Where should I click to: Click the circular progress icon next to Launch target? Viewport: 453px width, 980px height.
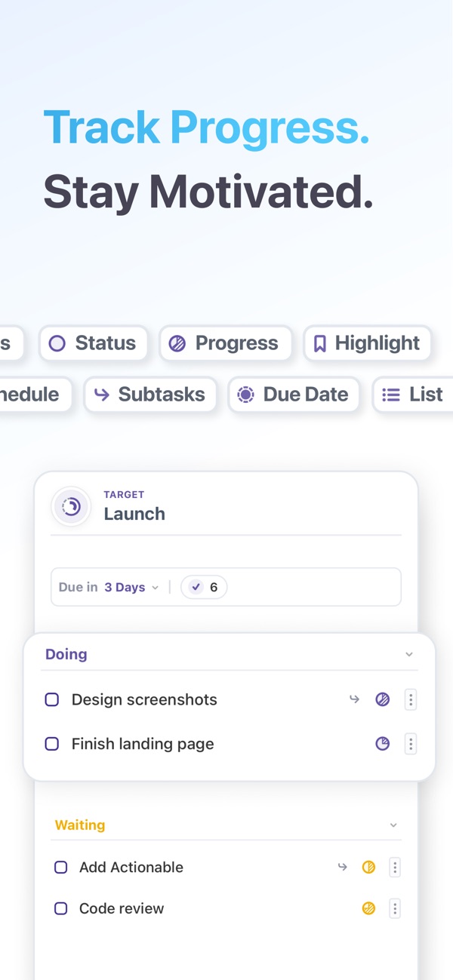(x=70, y=506)
